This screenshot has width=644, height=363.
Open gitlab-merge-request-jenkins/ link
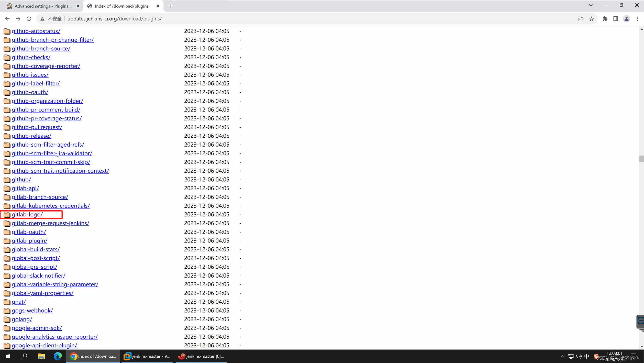pos(50,223)
